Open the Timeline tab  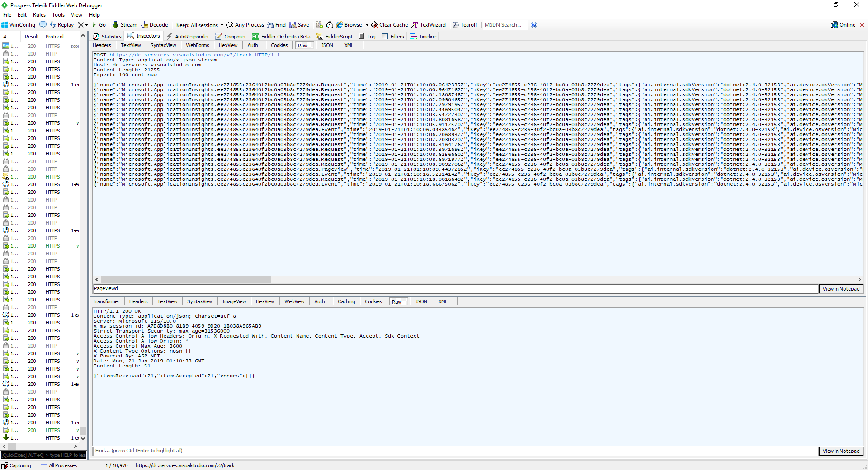pos(423,37)
